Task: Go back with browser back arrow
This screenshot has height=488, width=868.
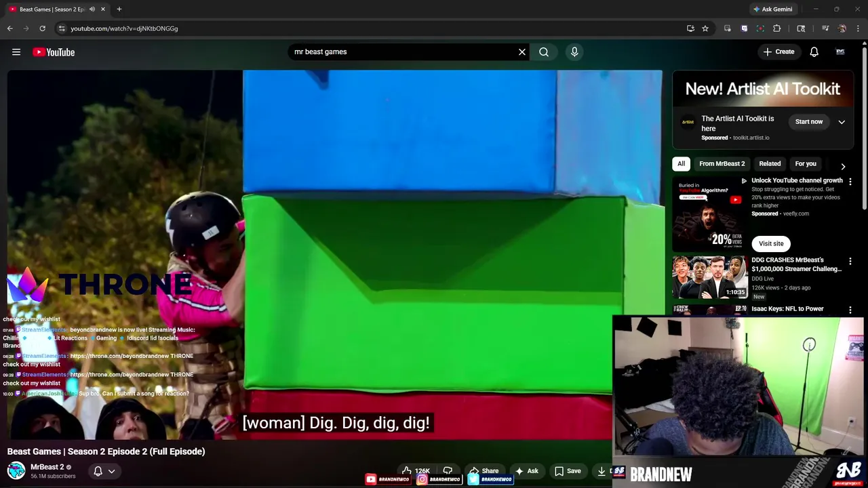Action: click(x=10, y=28)
